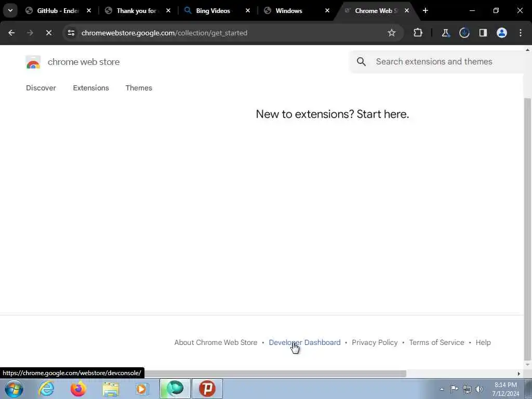
Task: Bookmark this page with star icon
Action: (392, 33)
